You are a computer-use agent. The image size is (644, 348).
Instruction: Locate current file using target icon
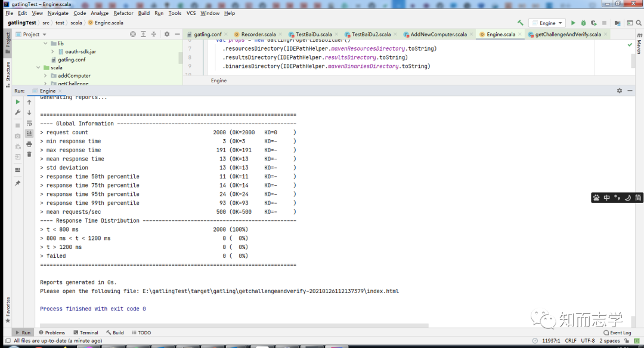point(132,34)
